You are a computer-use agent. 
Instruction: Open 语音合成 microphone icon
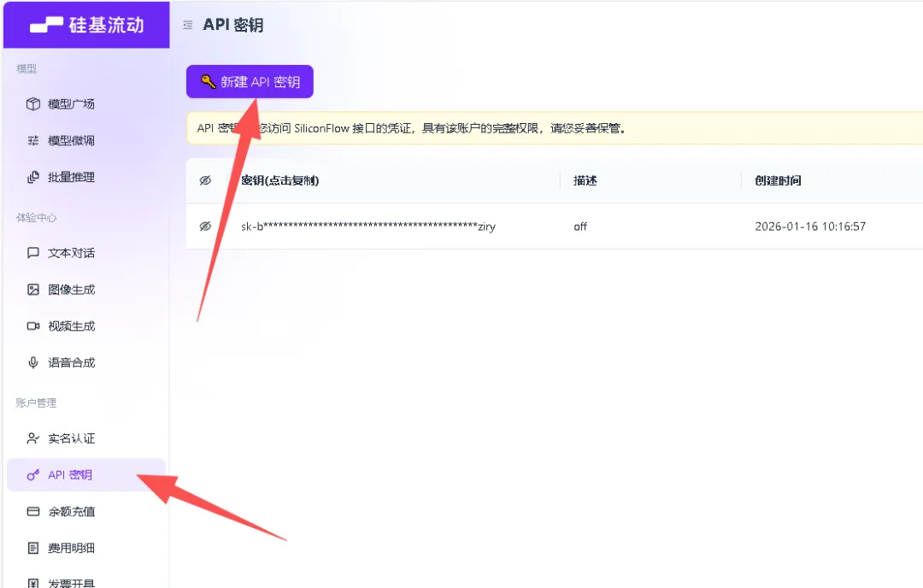[x=33, y=362]
